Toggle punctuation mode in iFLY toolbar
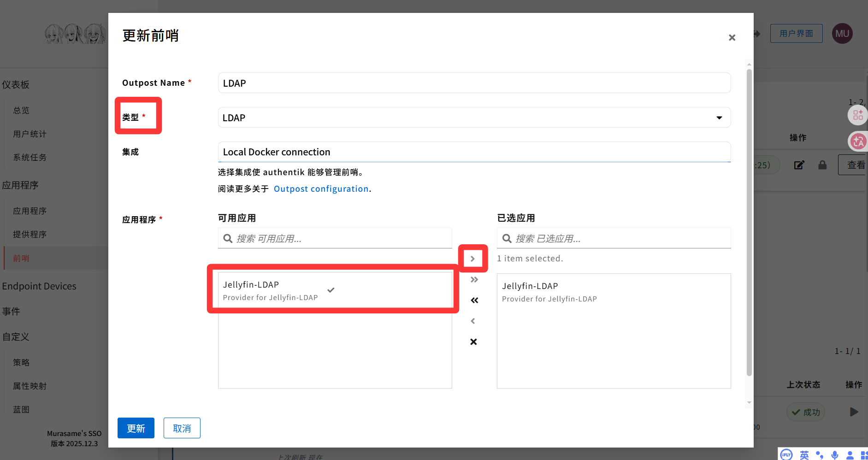The height and width of the screenshot is (460, 868). [x=819, y=455]
